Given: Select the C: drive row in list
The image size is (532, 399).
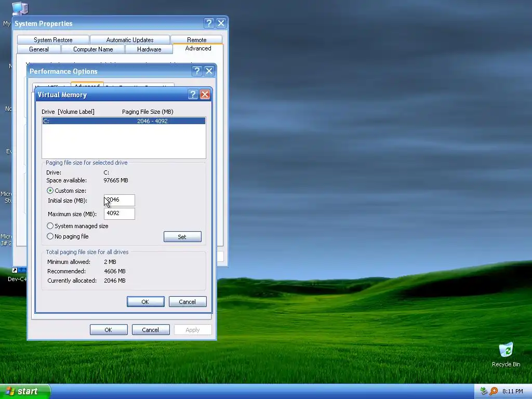Looking at the screenshot, I should tap(124, 121).
